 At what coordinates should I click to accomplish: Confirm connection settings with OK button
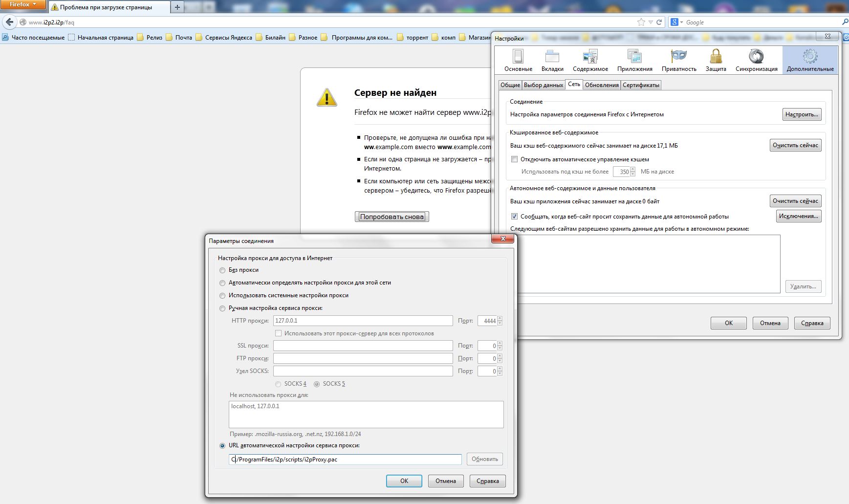404,481
